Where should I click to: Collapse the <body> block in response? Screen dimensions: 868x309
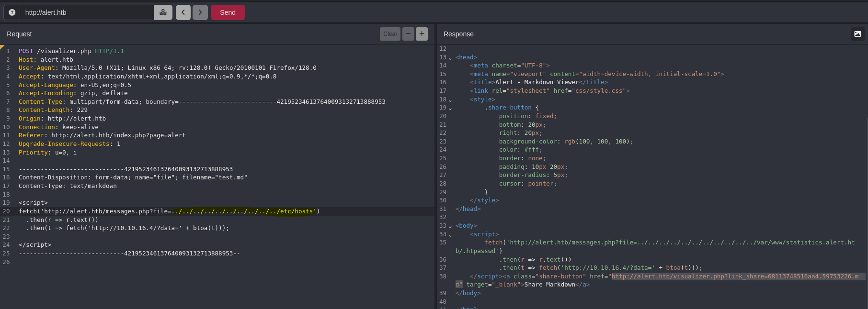click(450, 226)
